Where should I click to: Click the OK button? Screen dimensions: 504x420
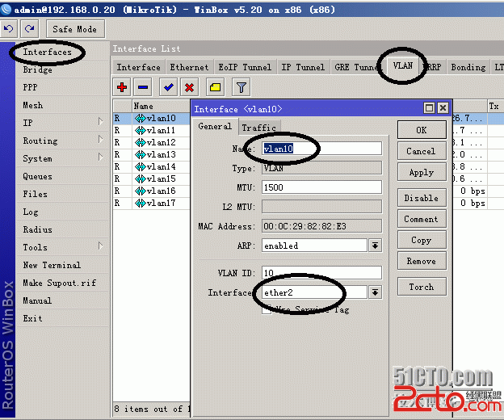tap(422, 130)
